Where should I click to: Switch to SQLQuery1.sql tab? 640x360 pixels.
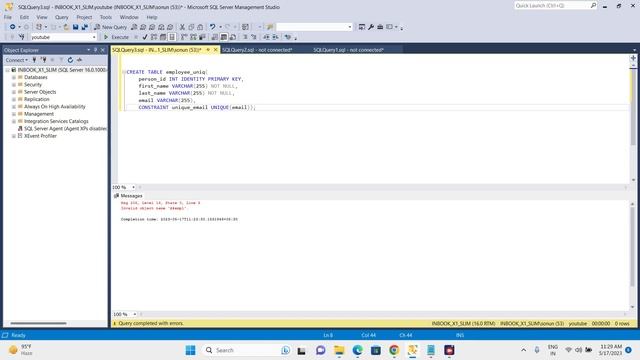pos(349,50)
